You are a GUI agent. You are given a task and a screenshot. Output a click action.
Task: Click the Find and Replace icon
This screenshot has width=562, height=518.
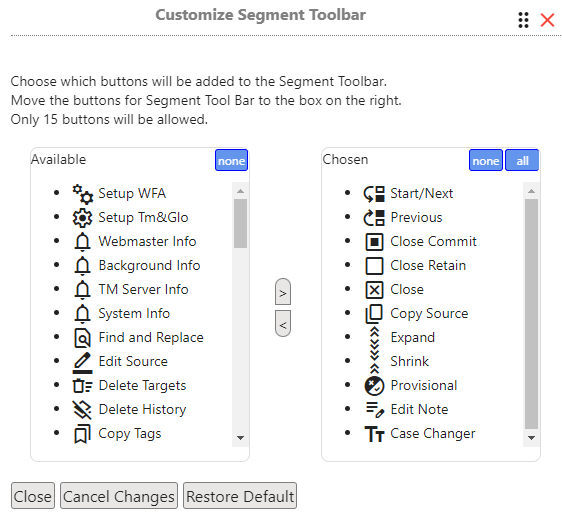[82, 338]
